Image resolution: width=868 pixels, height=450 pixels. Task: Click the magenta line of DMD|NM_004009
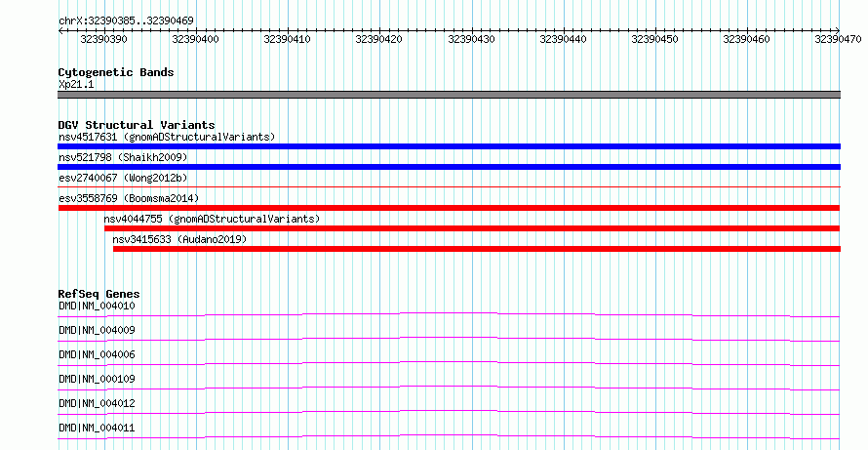449,339
